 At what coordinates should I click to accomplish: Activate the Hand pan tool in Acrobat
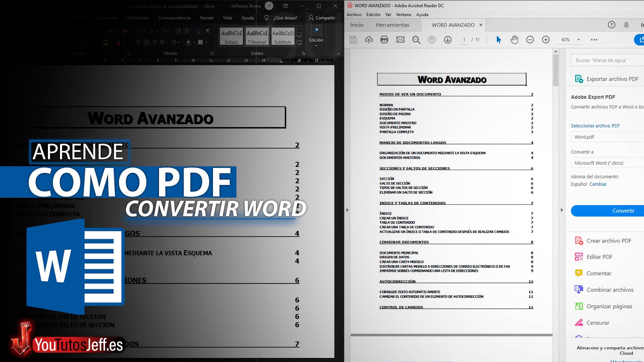click(x=514, y=39)
